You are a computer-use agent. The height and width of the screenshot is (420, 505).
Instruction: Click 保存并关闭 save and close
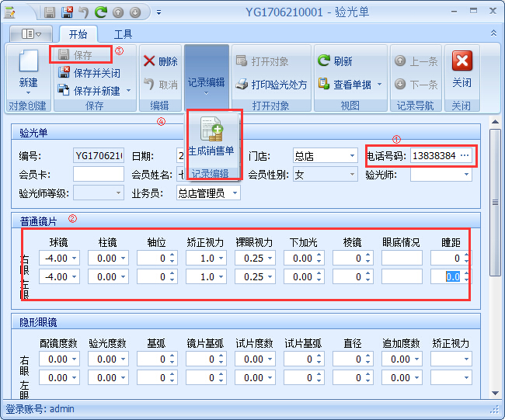(89, 73)
